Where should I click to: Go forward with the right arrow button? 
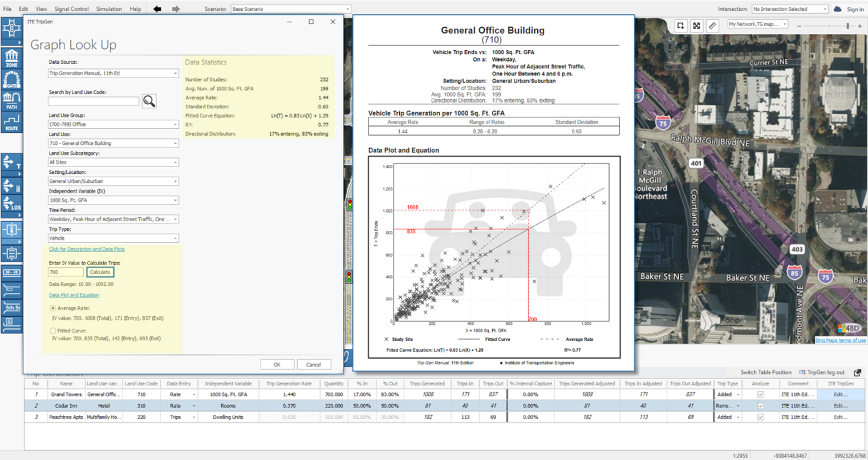(176, 9)
